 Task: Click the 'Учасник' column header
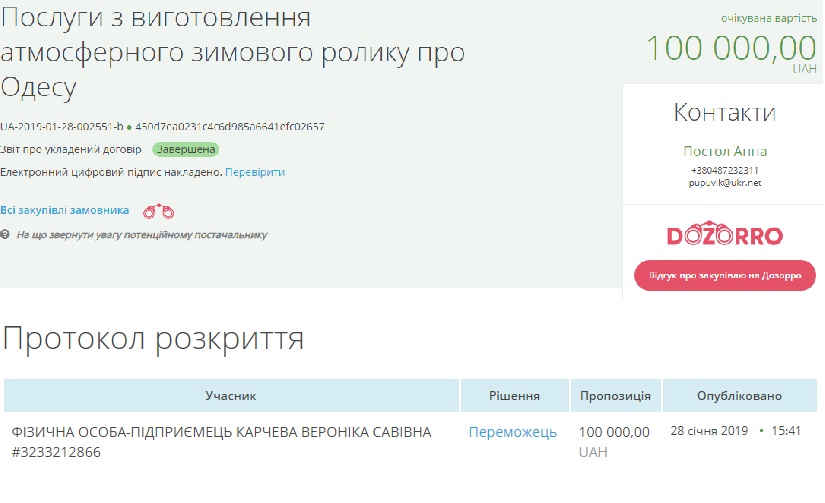coord(231,396)
